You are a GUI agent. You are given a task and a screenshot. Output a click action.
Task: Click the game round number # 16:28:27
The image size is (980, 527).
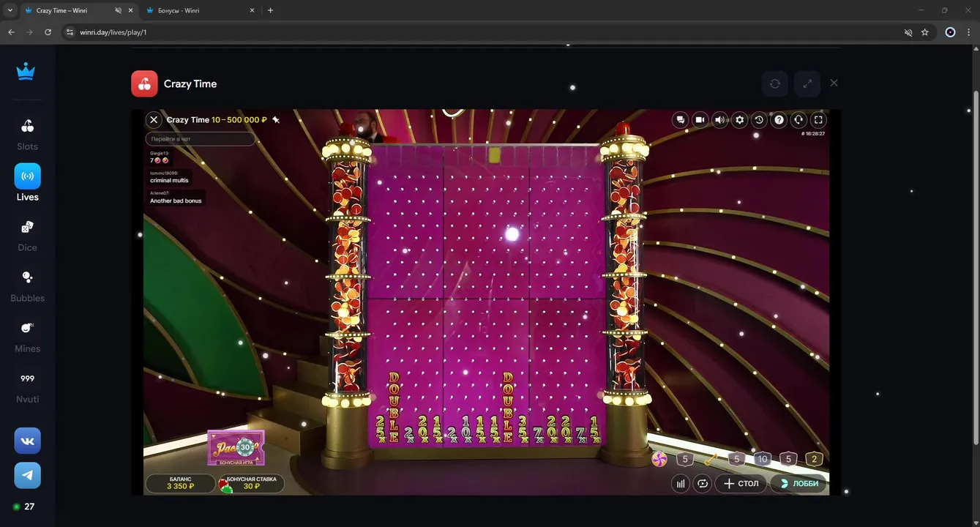(812, 134)
